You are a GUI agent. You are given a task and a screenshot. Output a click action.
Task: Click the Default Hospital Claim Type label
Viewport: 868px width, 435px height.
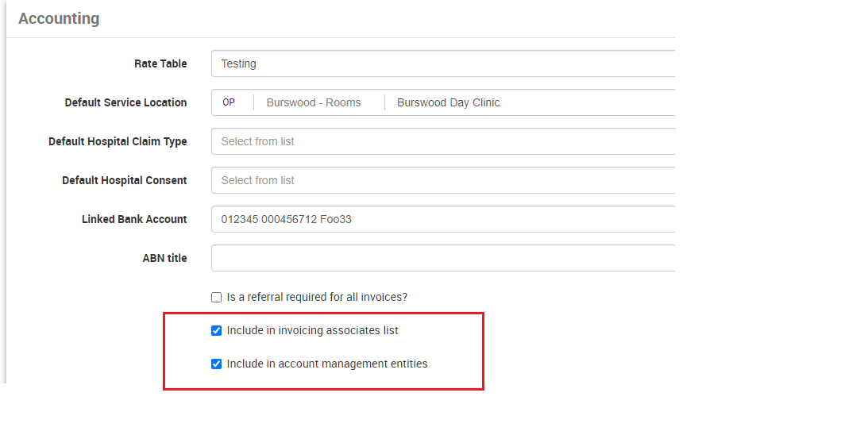point(118,141)
